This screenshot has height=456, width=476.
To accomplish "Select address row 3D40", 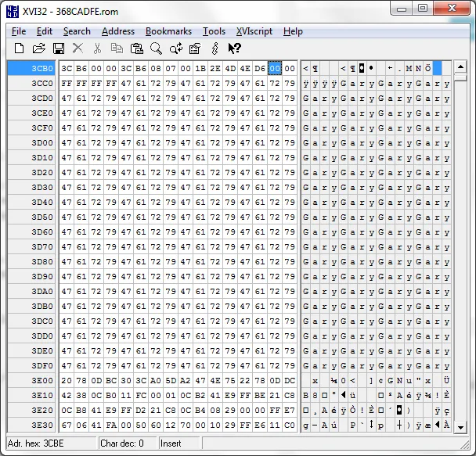I will click(31, 202).
